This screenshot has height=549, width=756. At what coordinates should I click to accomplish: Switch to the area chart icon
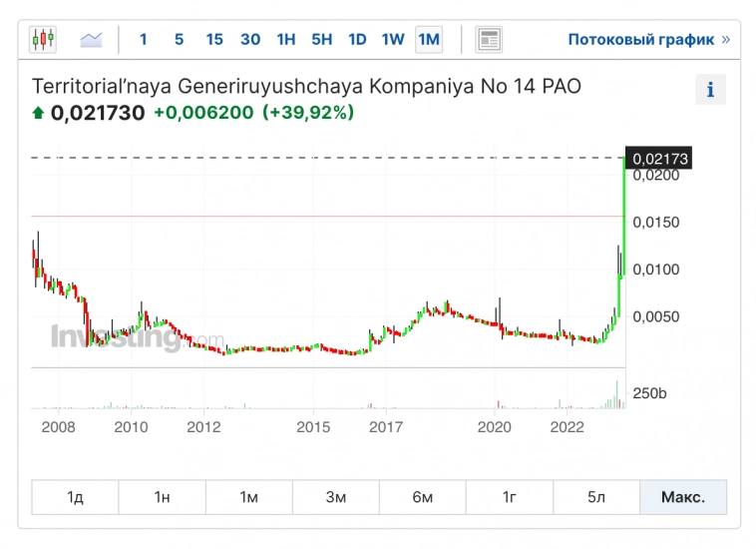pyautogui.click(x=92, y=40)
